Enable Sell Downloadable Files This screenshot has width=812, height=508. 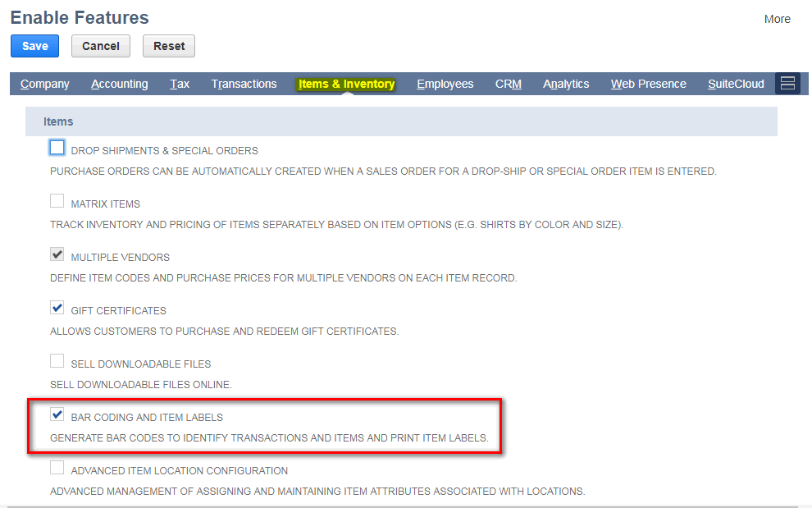[x=57, y=360]
